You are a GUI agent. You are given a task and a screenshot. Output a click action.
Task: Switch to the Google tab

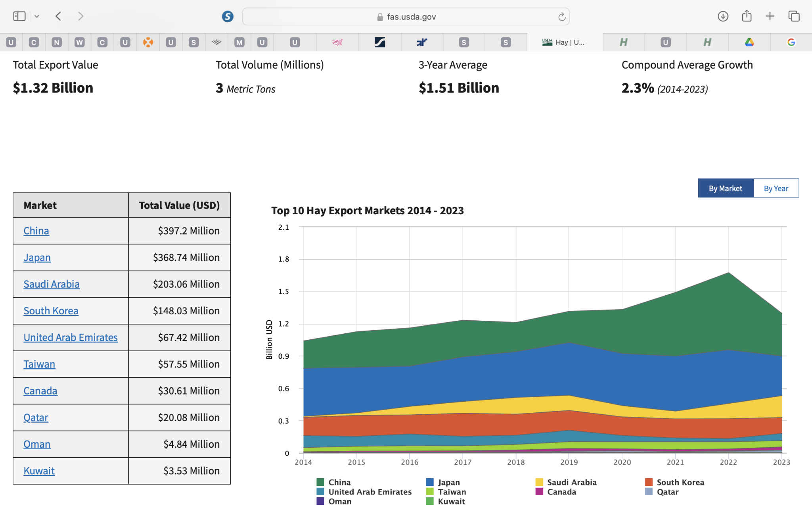coord(791,42)
